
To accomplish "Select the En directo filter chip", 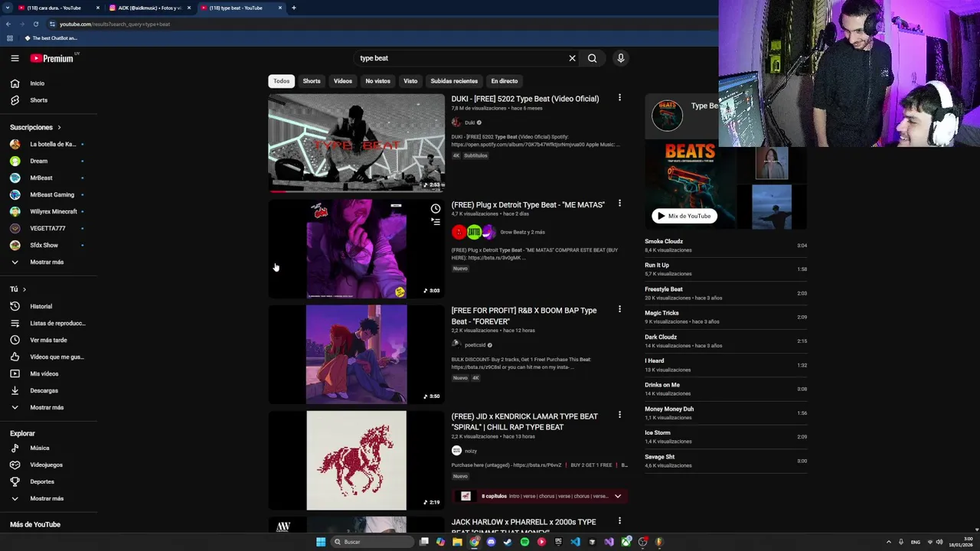I will (x=505, y=81).
